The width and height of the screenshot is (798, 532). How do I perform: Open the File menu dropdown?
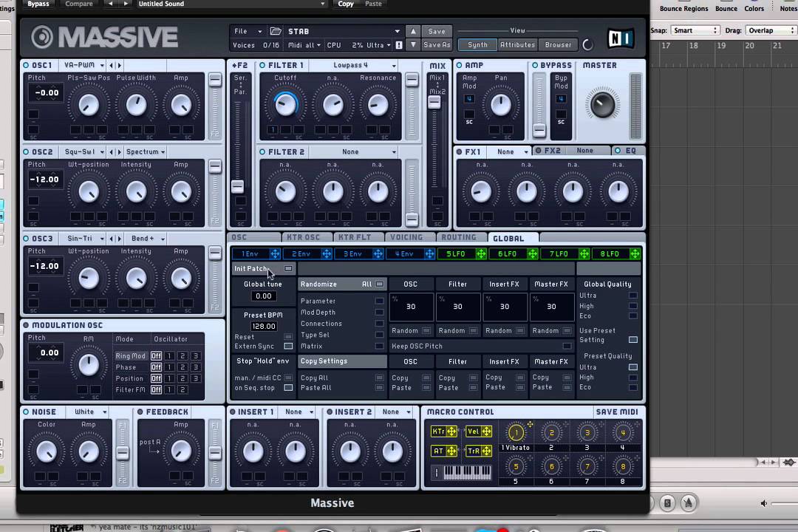[248, 32]
